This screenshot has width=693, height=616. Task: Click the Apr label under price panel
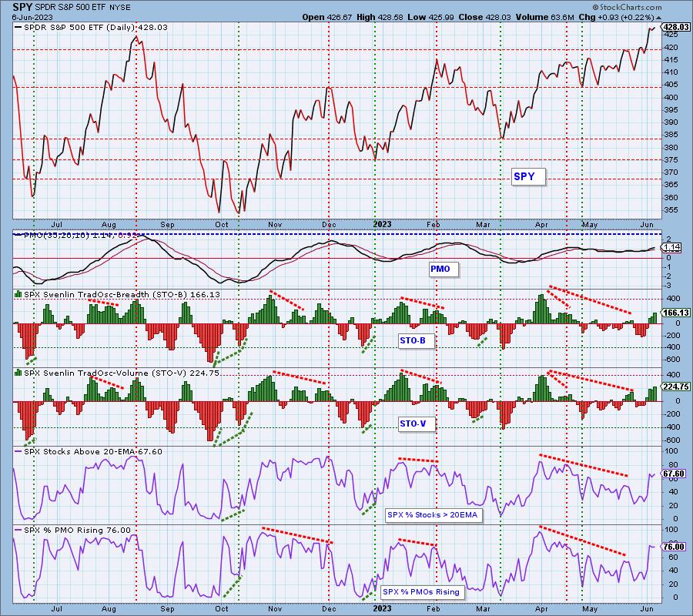(x=541, y=224)
